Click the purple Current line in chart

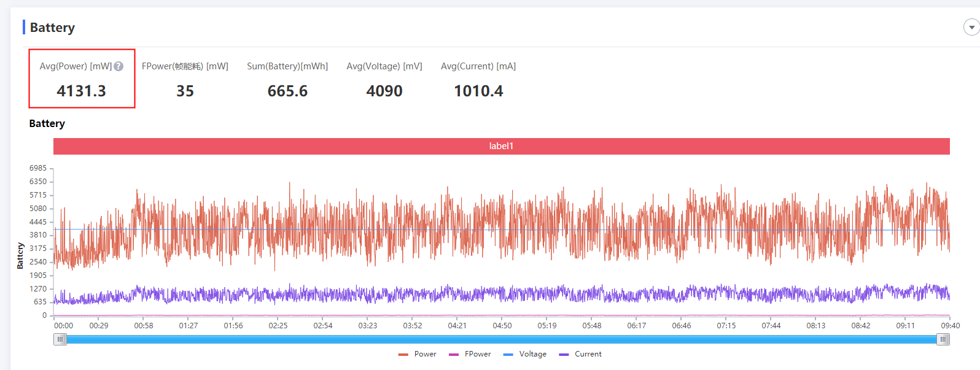[x=430, y=294]
